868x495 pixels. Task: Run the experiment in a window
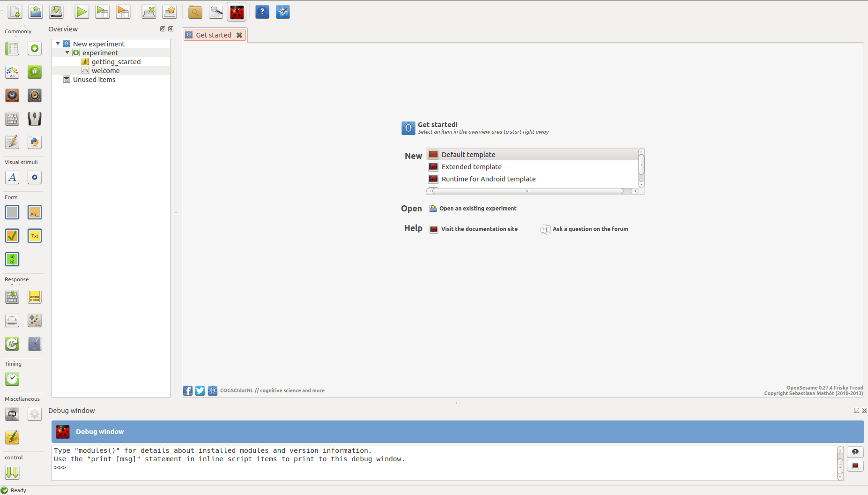click(x=103, y=12)
